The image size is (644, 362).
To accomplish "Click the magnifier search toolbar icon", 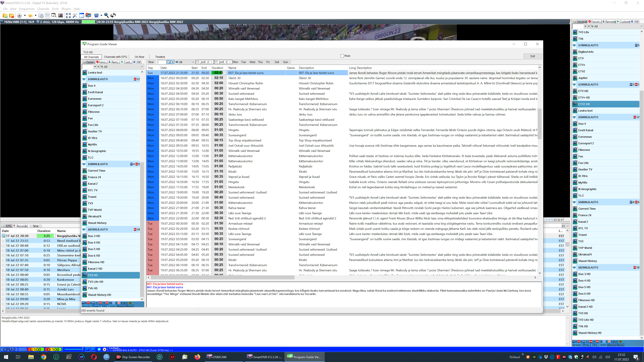I will [106, 15].
